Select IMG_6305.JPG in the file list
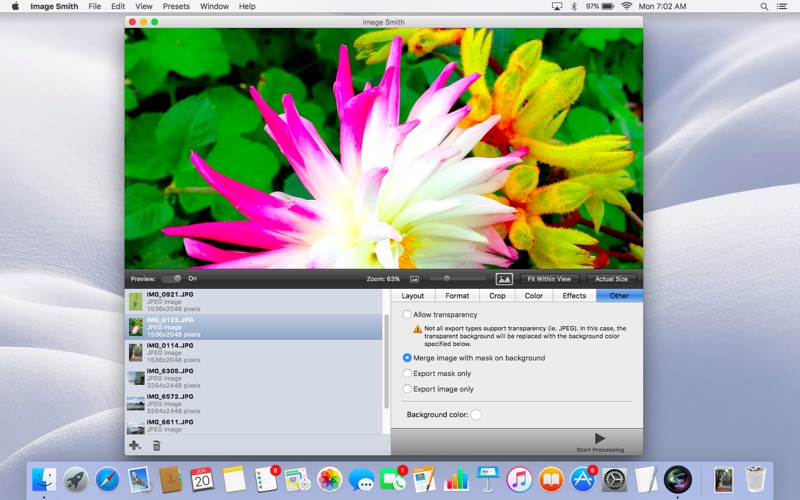 tap(254, 378)
